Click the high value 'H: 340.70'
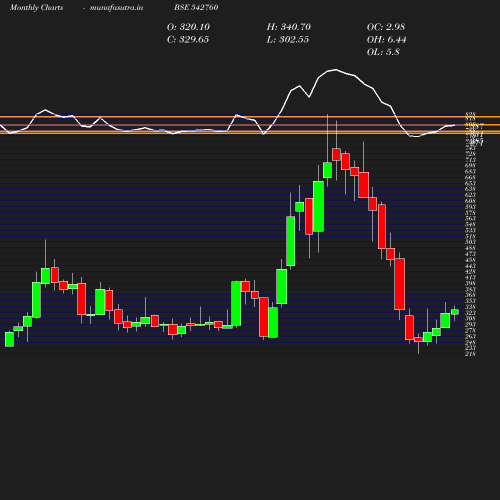This screenshot has height=500, width=500. [288, 27]
